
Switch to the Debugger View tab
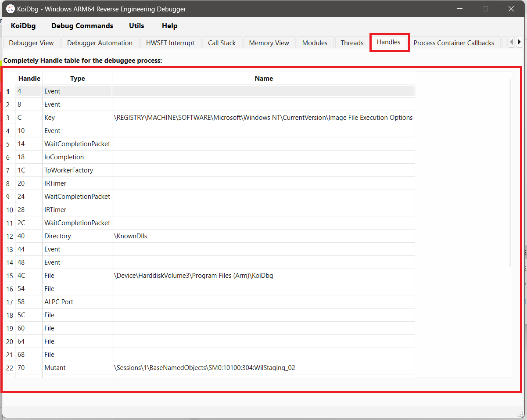click(31, 43)
